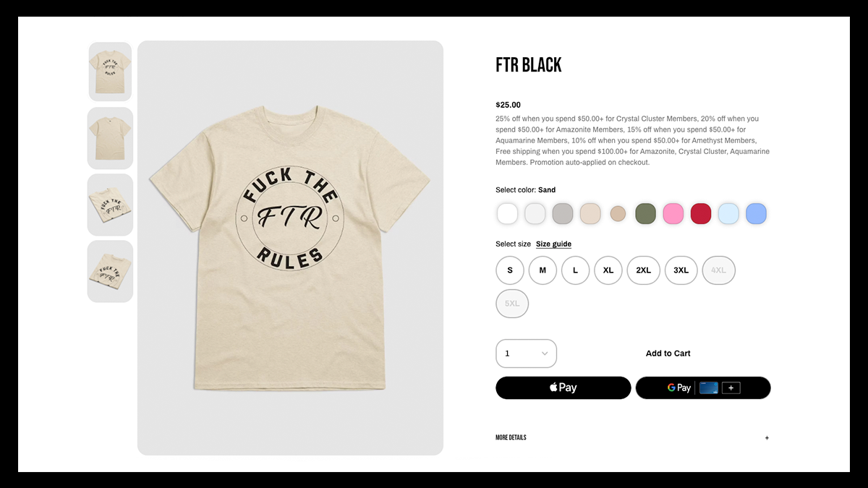Choose size 3XL
The width and height of the screenshot is (868, 488).
pos(681,270)
